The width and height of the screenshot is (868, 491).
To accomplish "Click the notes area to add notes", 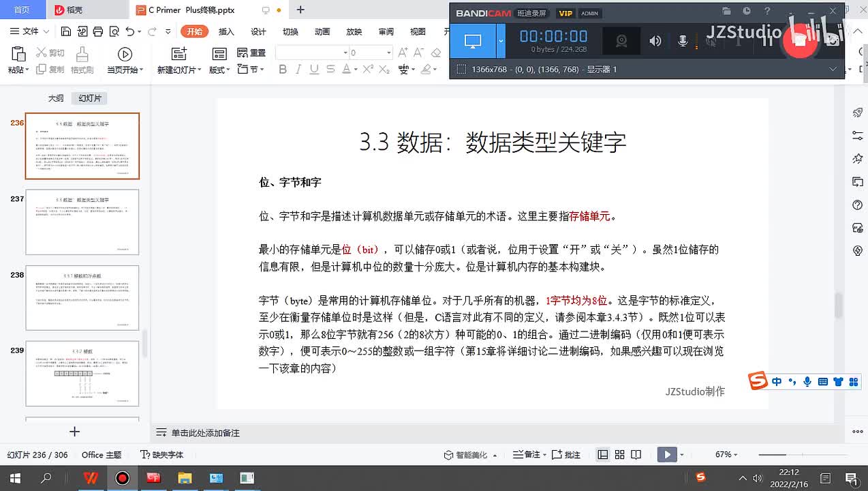I will (x=205, y=433).
